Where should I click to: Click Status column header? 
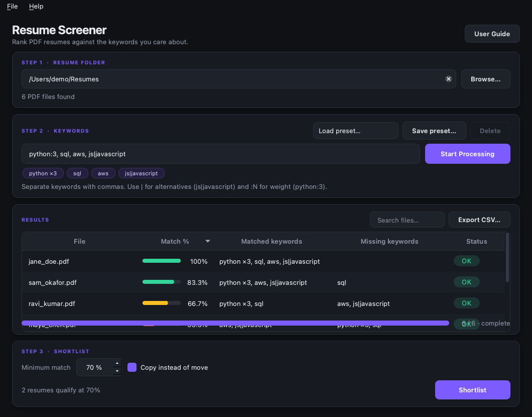click(476, 241)
